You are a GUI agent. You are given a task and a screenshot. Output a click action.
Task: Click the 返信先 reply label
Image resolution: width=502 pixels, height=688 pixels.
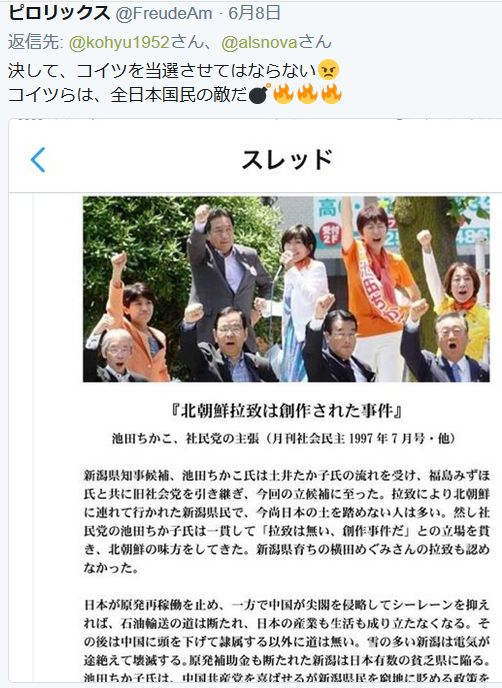click(36, 43)
